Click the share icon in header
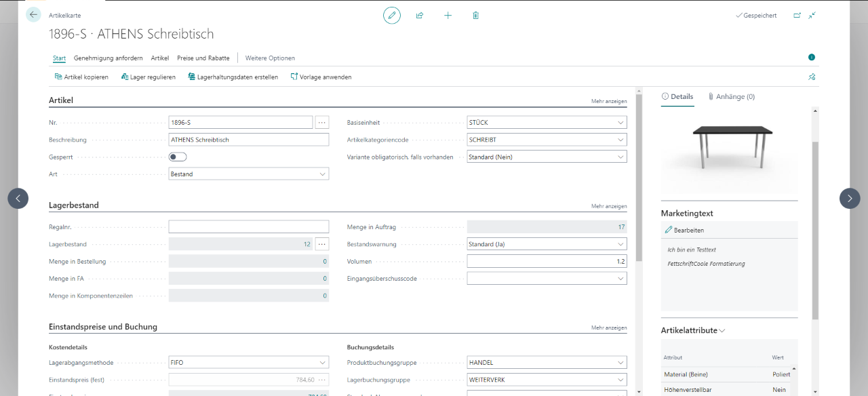This screenshot has height=396, width=868. pos(420,15)
